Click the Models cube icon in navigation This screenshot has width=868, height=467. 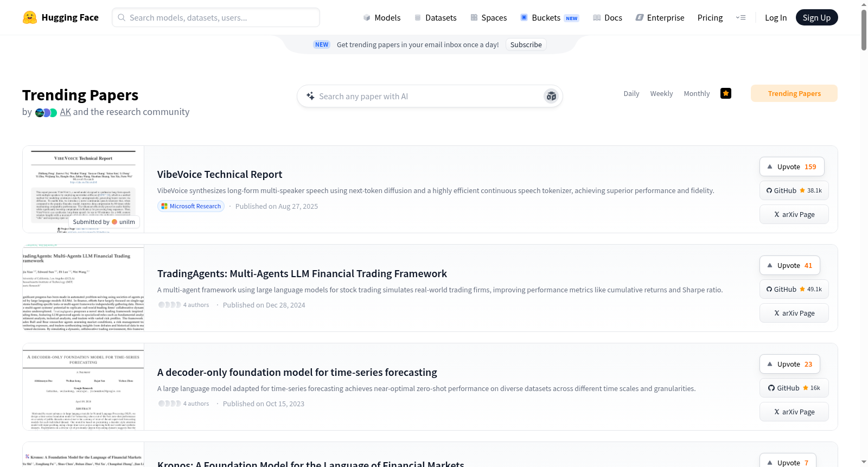(x=367, y=17)
